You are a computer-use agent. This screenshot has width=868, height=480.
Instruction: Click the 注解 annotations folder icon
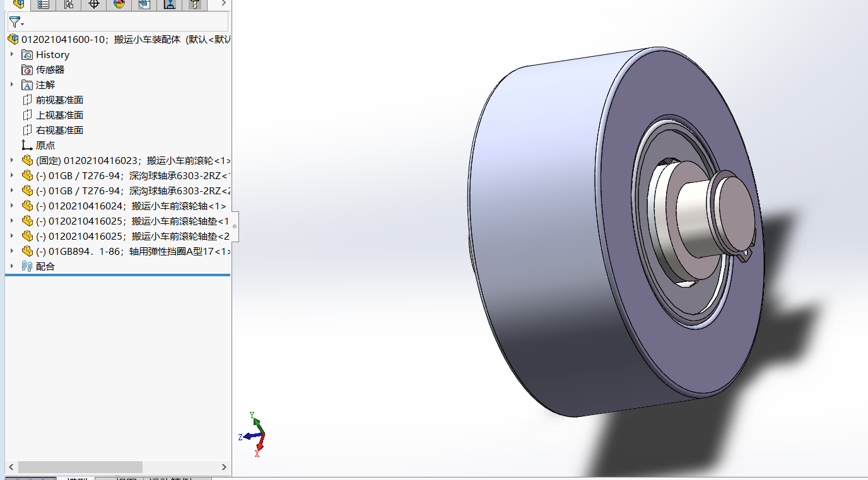coord(27,85)
